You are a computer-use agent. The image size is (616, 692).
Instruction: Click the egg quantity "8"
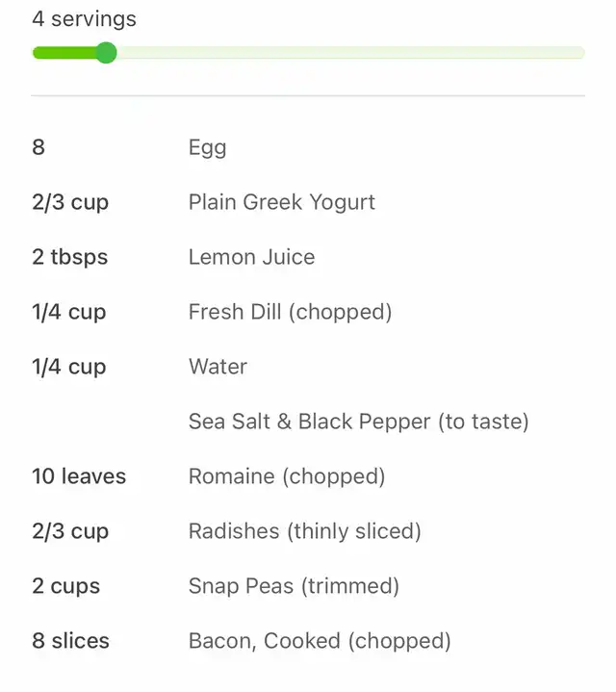(x=38, y=147)
